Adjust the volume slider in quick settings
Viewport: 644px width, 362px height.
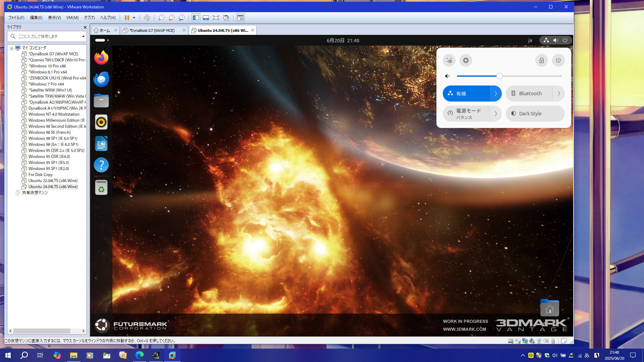(509, 76)
